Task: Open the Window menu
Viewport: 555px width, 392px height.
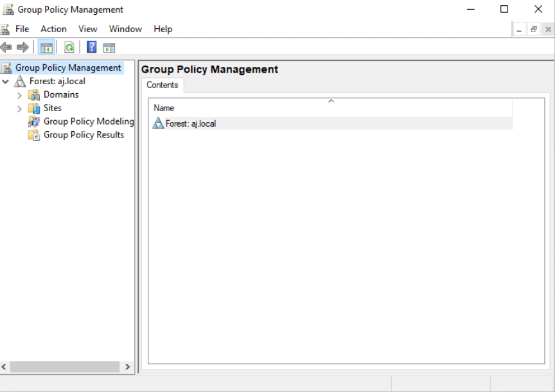Action: pos(125,29)
